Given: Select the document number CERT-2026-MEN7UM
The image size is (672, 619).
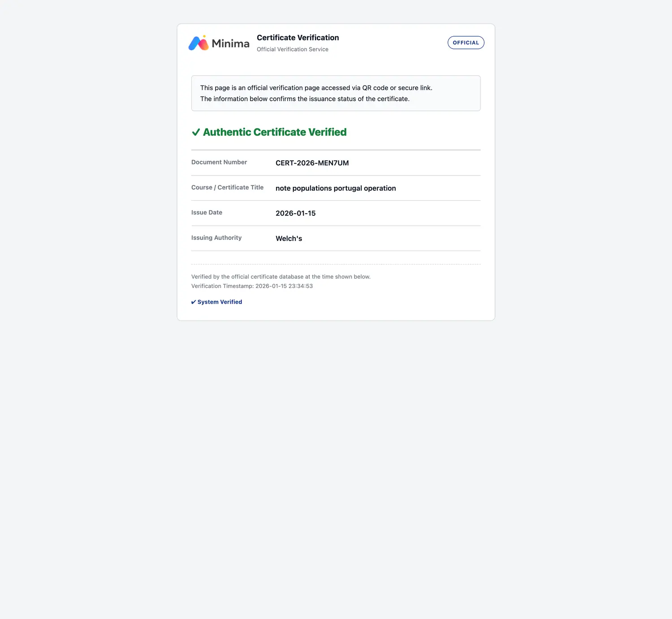Looking at the screenshot, I should [312, 163].
